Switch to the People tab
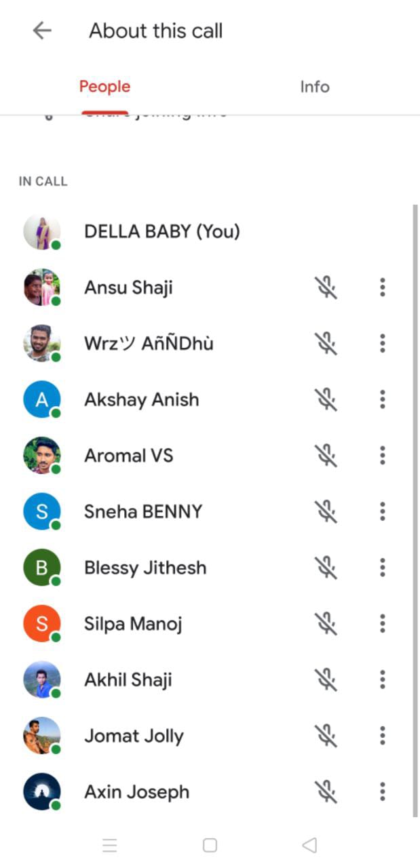The height and width of the screenshot is (868, 420). (104, 87)
